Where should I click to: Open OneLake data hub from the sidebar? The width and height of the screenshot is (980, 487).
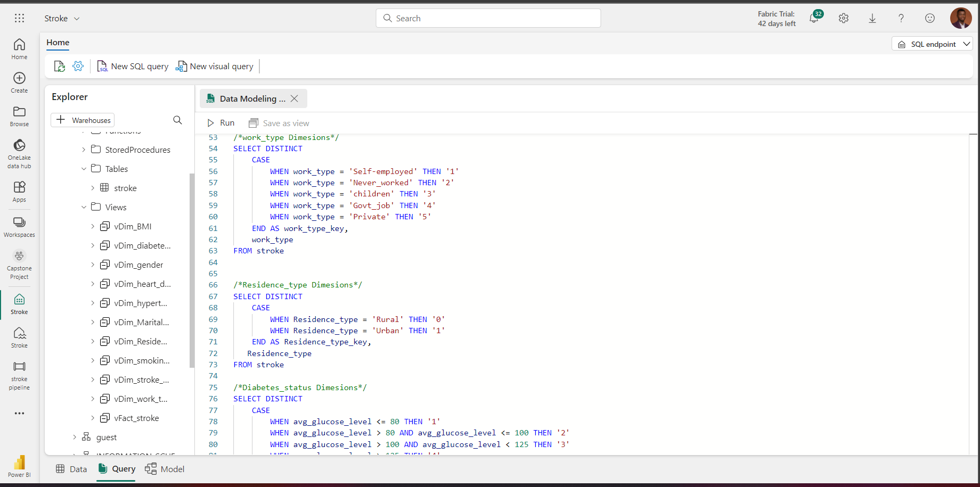(19, 154)
